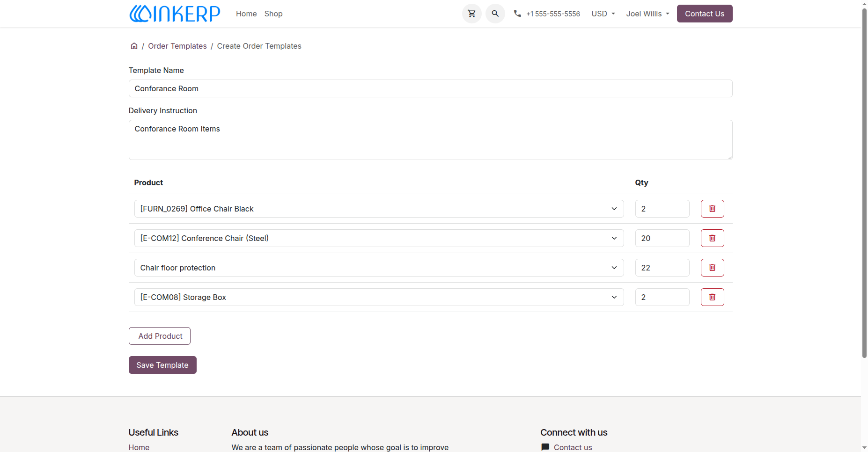The height and width of the screenshot is (452, 868).
Task: Focus the Delivery Instruction text area
Action: (430, 140)
